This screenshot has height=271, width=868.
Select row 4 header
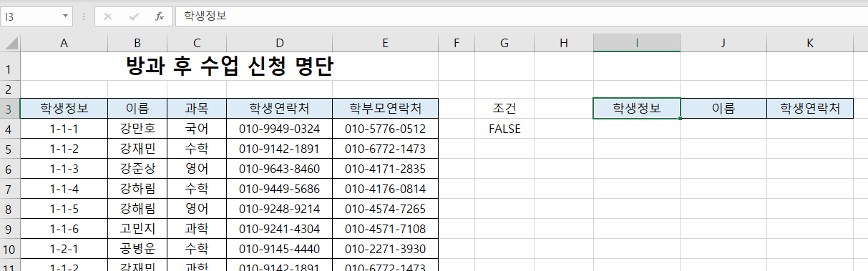[10, 129]
